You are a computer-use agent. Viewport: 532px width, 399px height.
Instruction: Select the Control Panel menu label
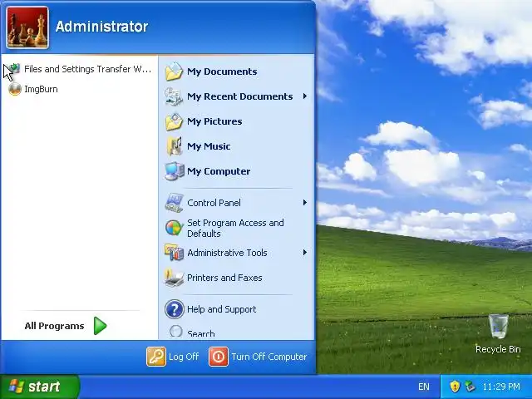(214, 203)
